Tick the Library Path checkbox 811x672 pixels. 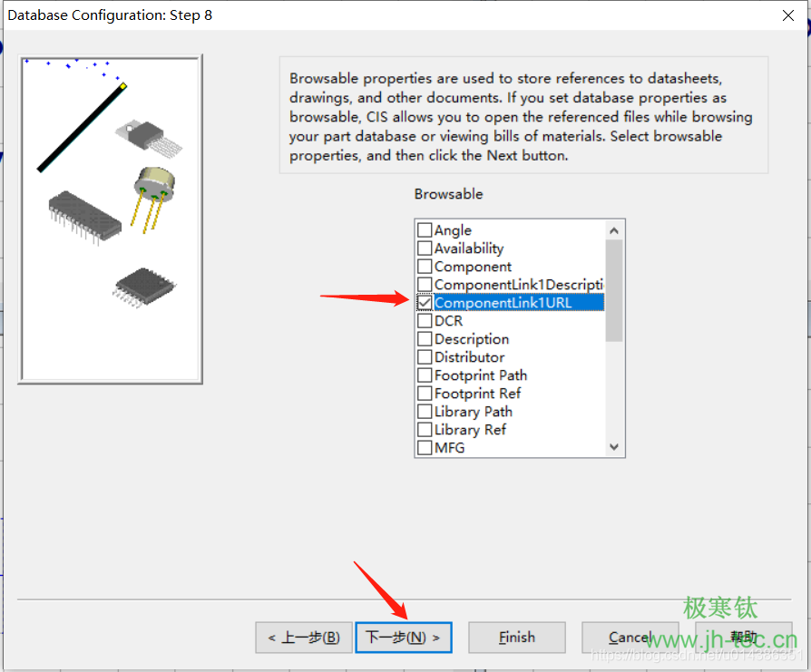pyautogui.click(x=425, y=412)
